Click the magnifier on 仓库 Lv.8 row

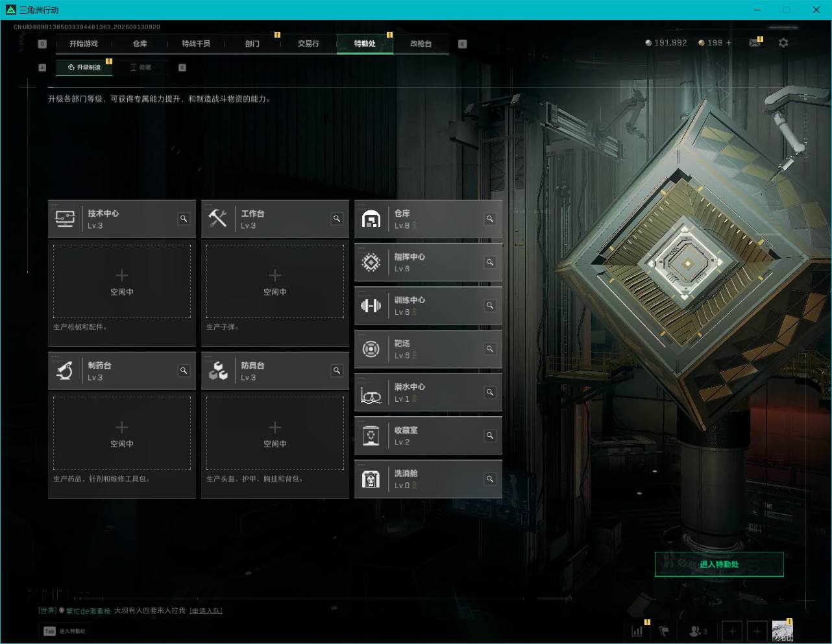490,219
